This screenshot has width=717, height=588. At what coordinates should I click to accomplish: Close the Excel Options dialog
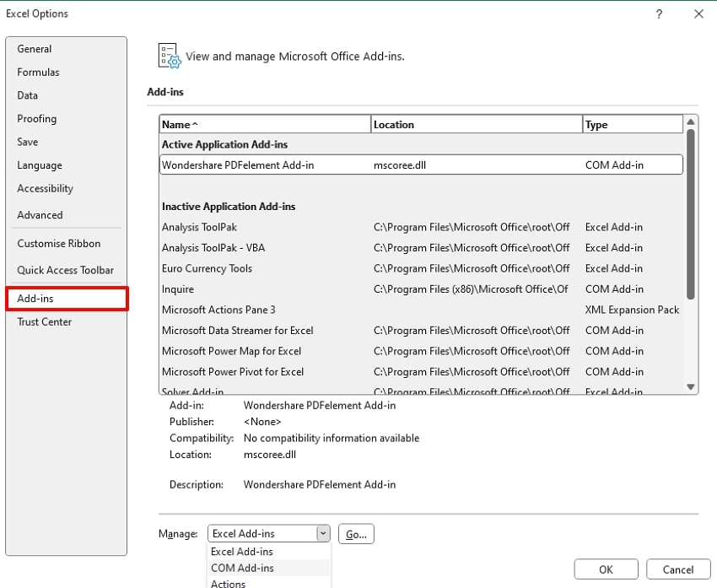698,14
